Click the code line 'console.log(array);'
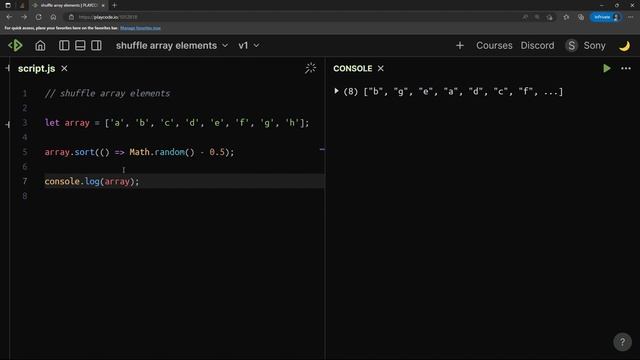This screenshot has width=640, height=360. 92,181
